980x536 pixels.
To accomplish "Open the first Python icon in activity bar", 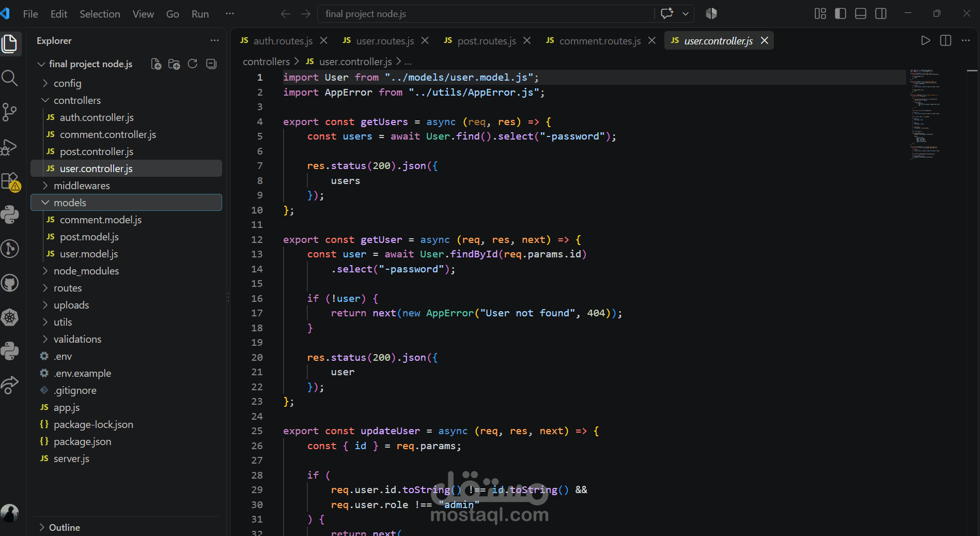I will [x=10, y=215].
